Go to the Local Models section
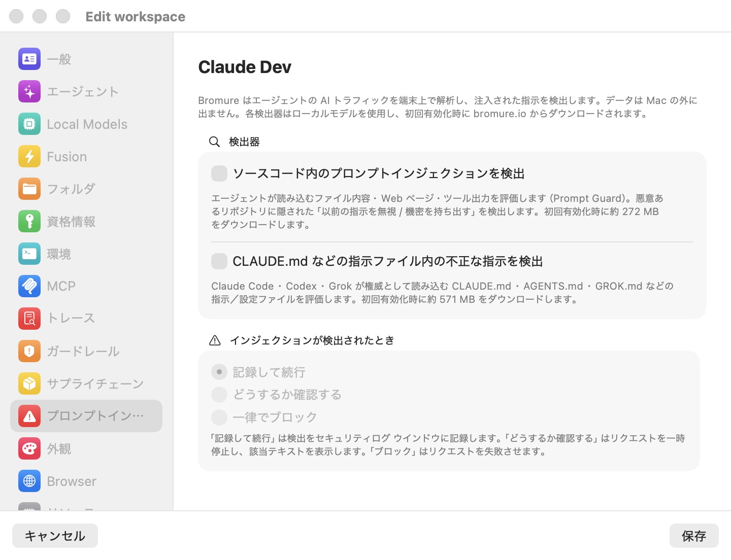 click(86, 124)
